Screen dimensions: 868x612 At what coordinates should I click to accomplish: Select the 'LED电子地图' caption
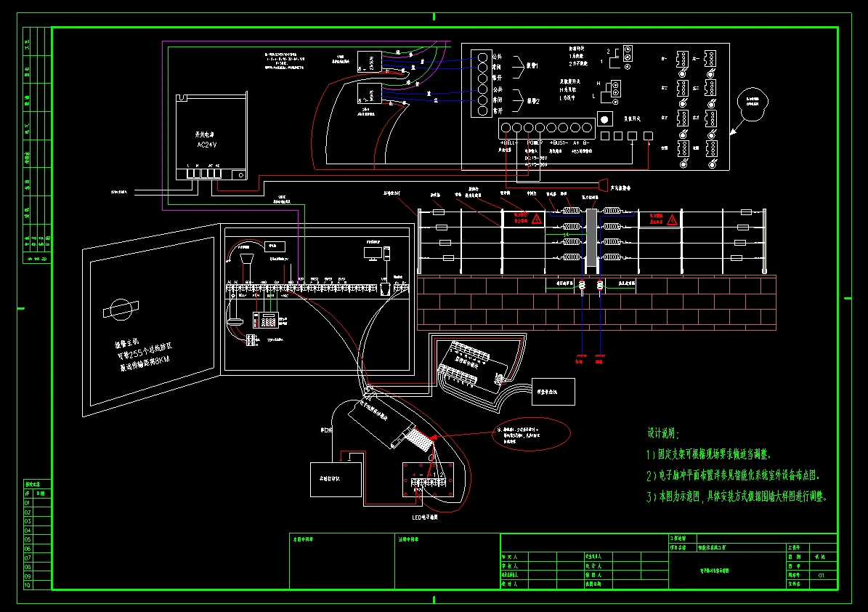pos(425,518)
